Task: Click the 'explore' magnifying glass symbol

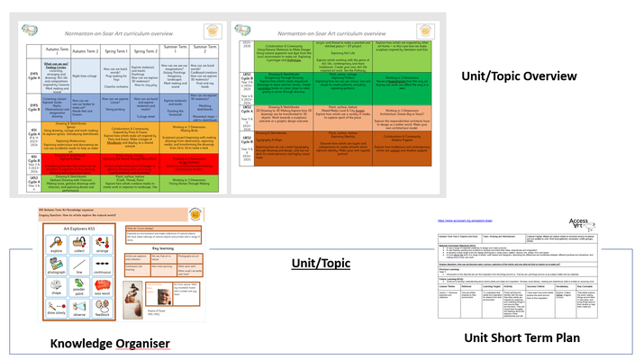Action: click(x=56, y=244)
